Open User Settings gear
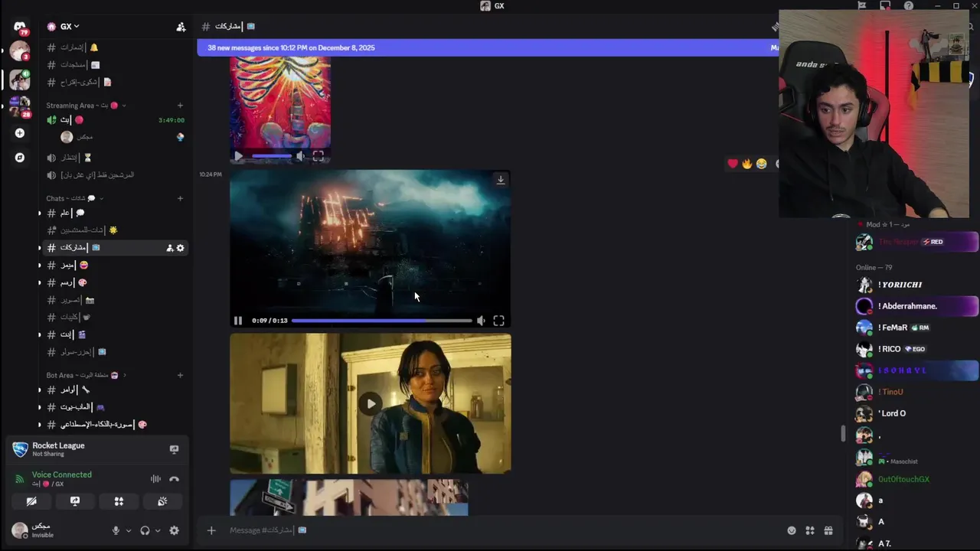Viewport: 980px width, 551px height. 174,530
